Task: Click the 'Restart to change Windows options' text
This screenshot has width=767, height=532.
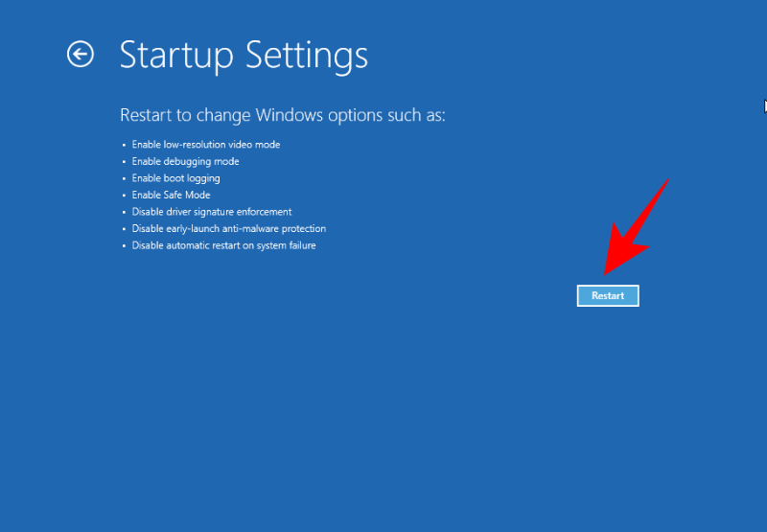Action: 283,115
